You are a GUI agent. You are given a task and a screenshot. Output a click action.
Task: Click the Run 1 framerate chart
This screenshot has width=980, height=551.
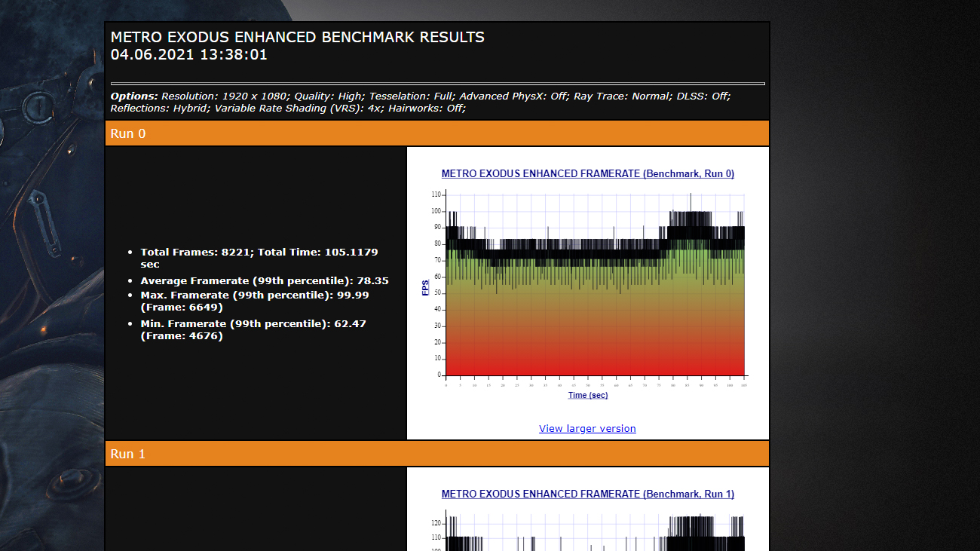point(588,519)
